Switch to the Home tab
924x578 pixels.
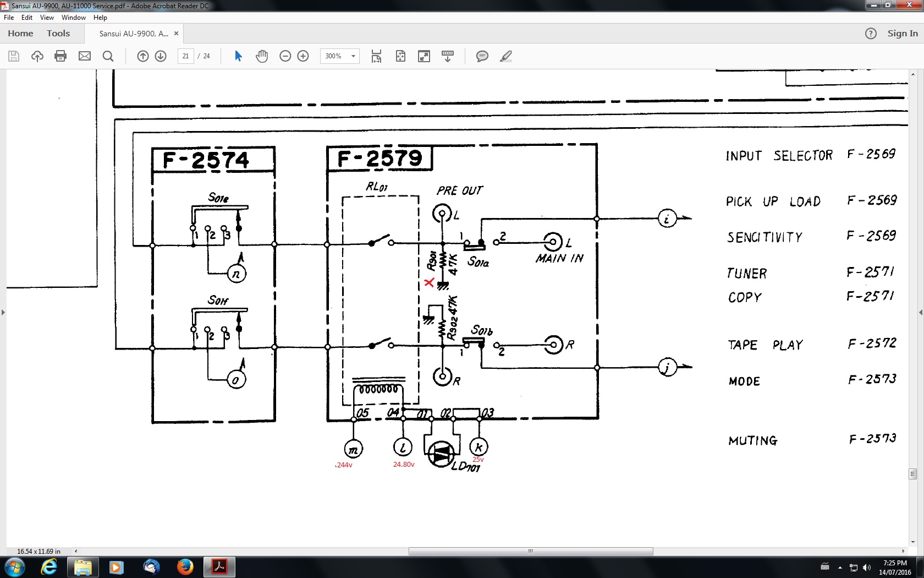coord(20,34)
